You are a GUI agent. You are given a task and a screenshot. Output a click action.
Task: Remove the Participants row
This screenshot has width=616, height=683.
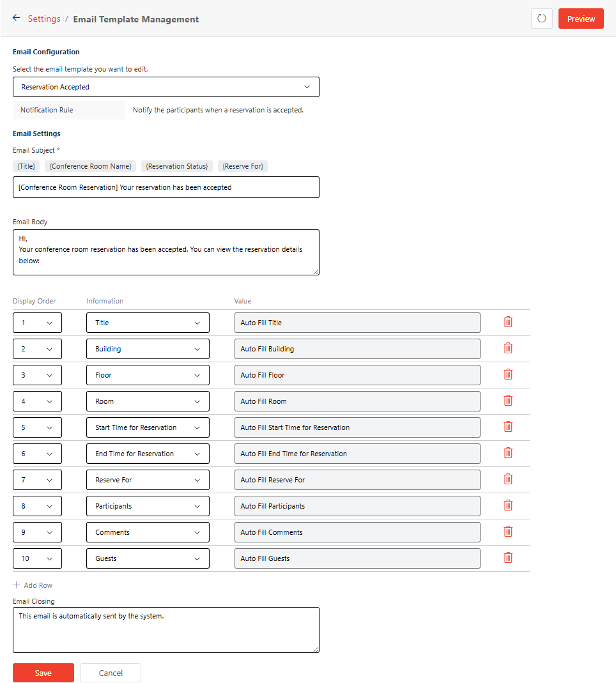(x=508, y=505)
